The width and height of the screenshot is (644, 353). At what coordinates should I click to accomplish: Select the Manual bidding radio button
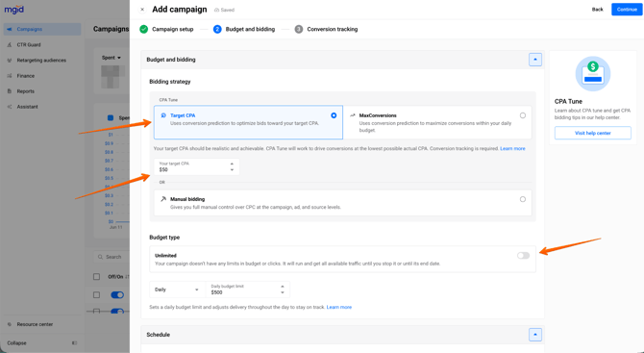523,199
